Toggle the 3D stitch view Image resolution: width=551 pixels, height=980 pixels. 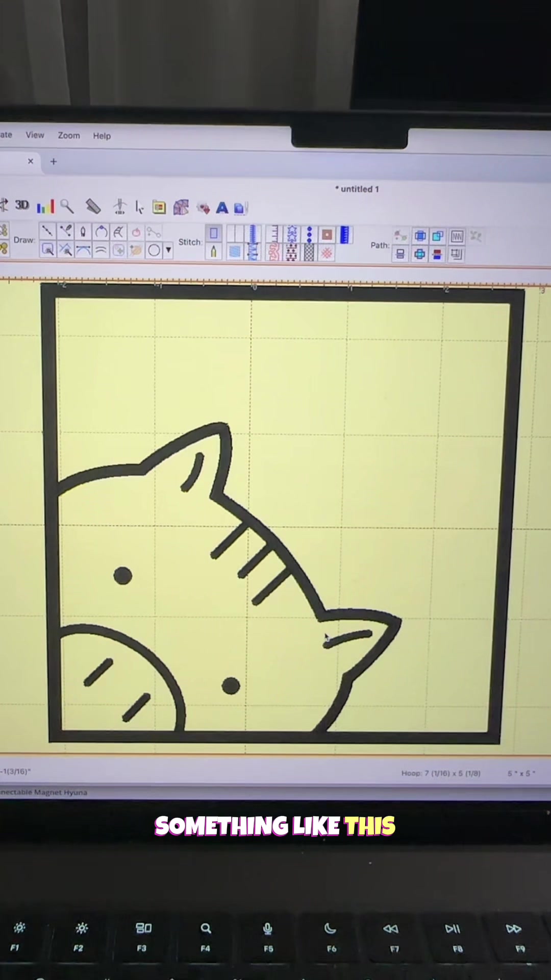pos(21,205)
